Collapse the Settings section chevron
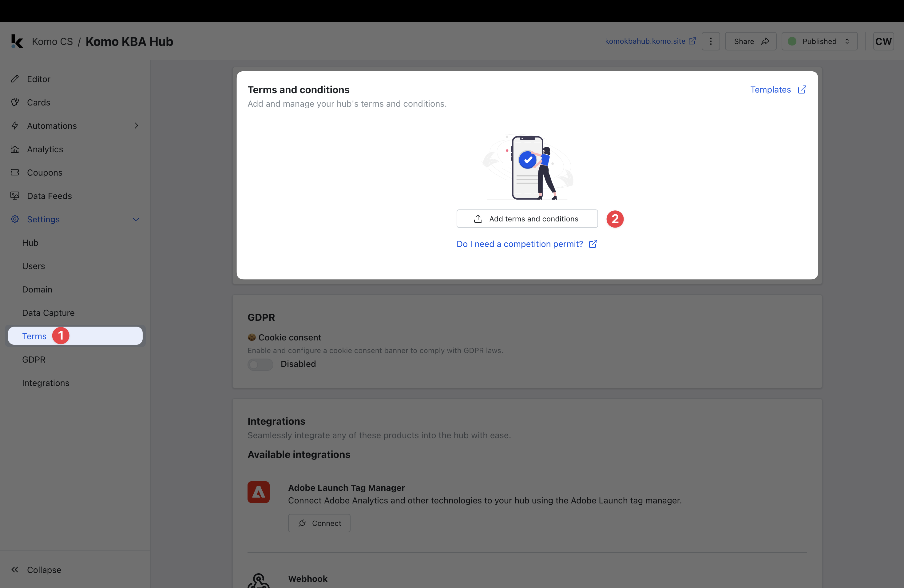The width and height of the screenshot is (904, 588). point(136,219)
